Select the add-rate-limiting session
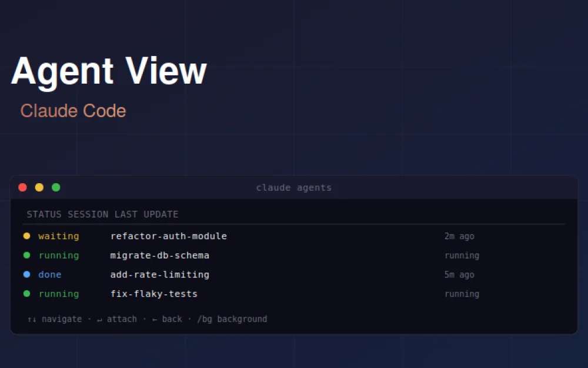 point(160,274)
